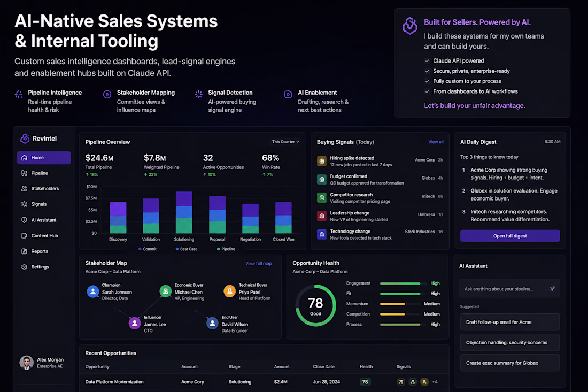This screenshot has height=392, width=588.
Task: Click the RevIntel logo icon
Action: [x=25, y=139]
